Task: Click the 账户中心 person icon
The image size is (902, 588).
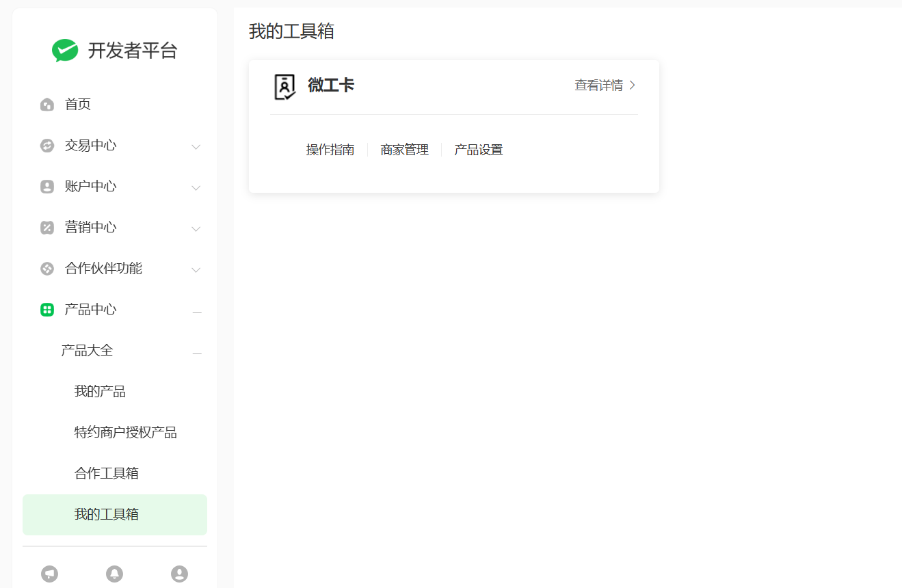Action: coord(47,187)
